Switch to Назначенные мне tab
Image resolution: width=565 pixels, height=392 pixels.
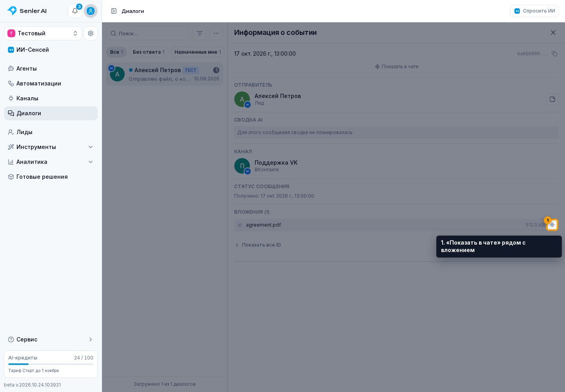point(198,52)
